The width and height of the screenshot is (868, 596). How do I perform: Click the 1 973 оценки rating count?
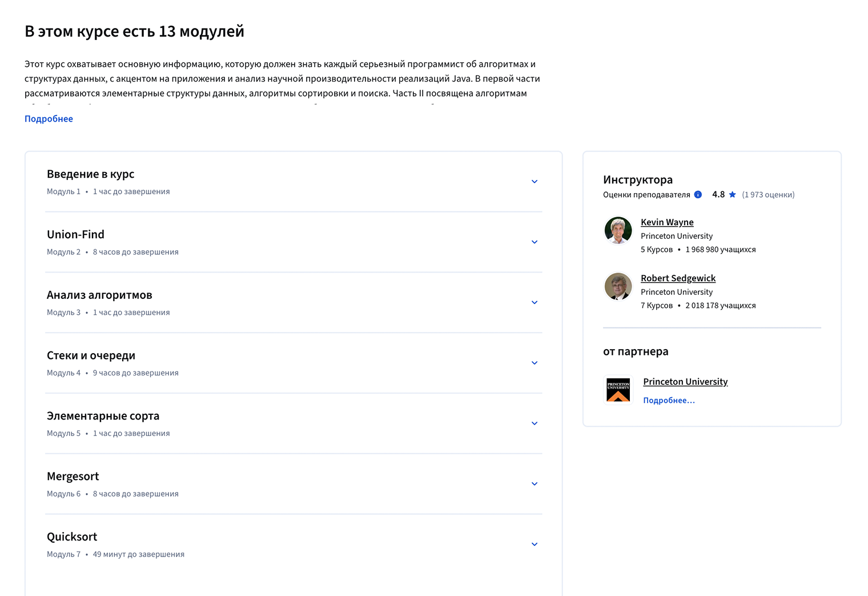(768, 194)
